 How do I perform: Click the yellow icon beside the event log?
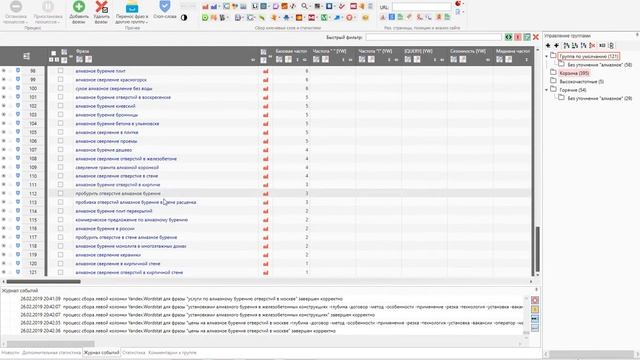tap(535, 309)
